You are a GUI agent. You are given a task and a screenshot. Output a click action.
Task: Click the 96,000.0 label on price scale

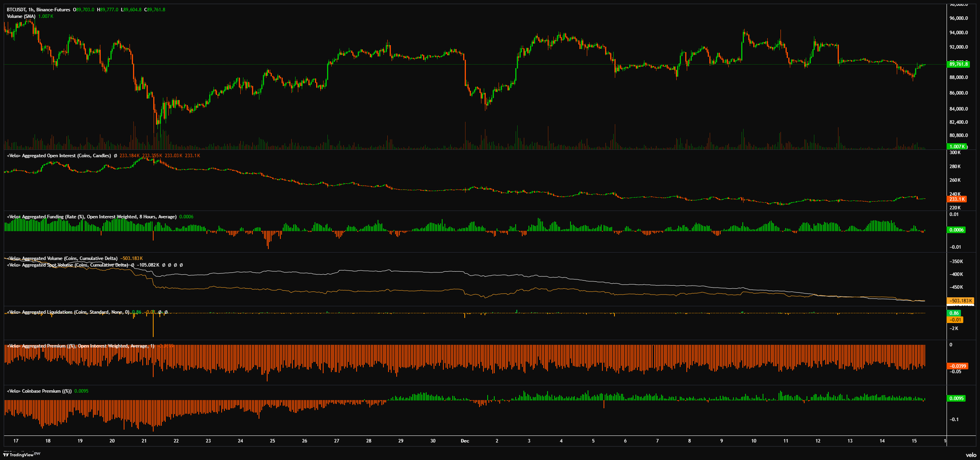(x=958, y=18)
